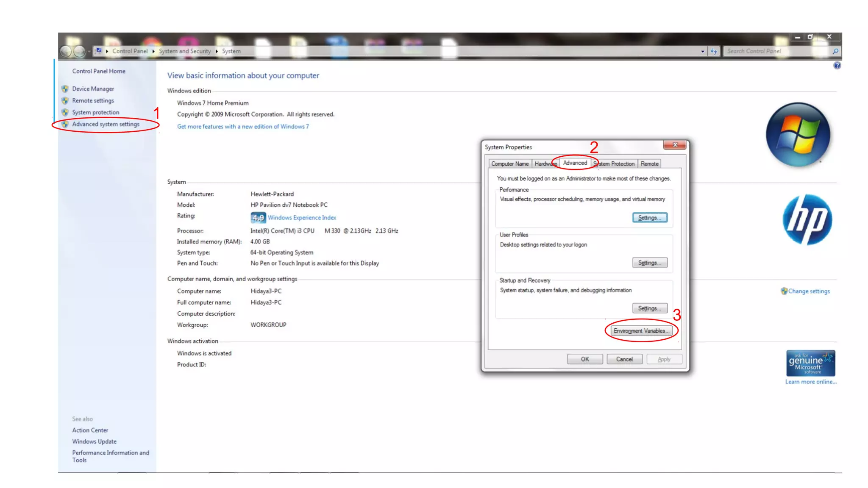
Task: Click the Device Manager shield icon
Action: tap(65, 89)
